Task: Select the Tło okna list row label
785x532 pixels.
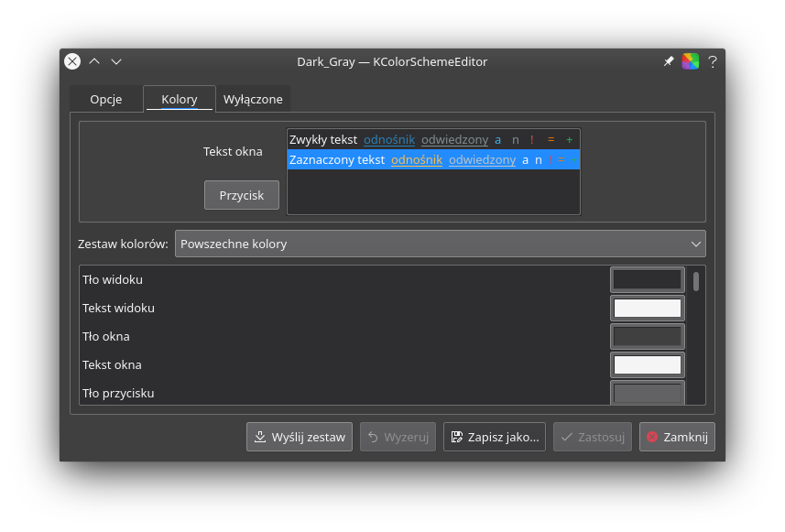Action: click(106, 336)
